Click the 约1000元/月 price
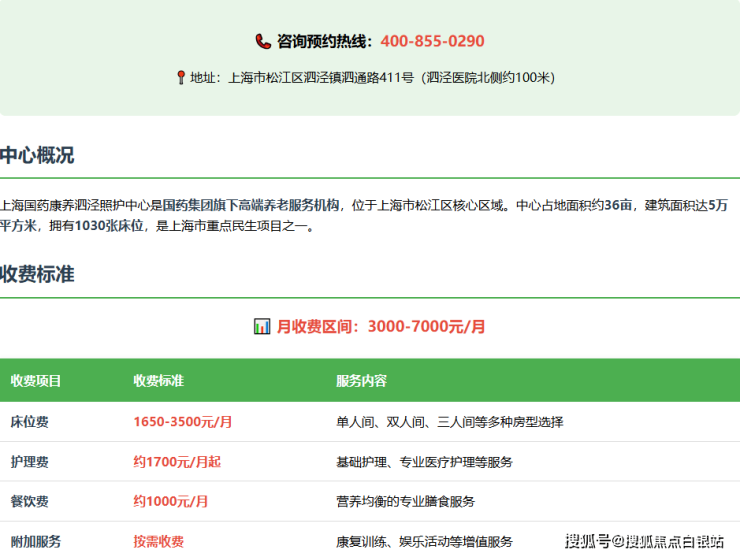The image size is (740, 557). 171,501
